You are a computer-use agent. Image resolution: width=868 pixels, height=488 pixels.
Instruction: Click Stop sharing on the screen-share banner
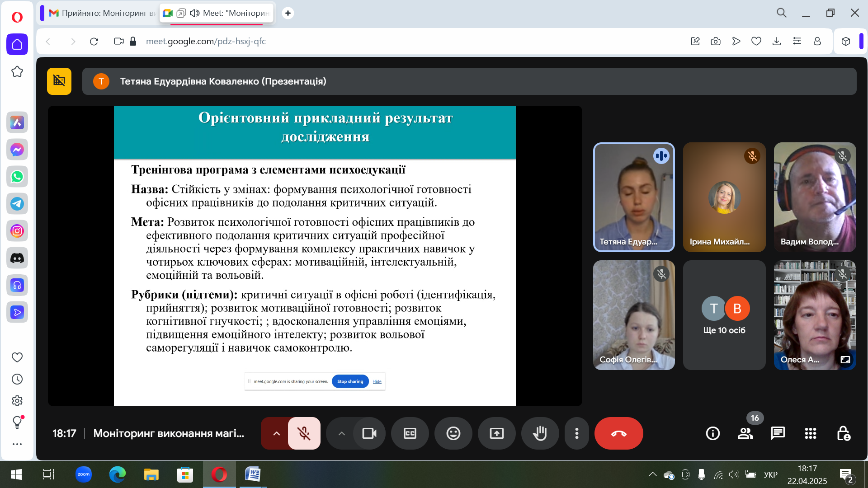(x=350, y=381)
